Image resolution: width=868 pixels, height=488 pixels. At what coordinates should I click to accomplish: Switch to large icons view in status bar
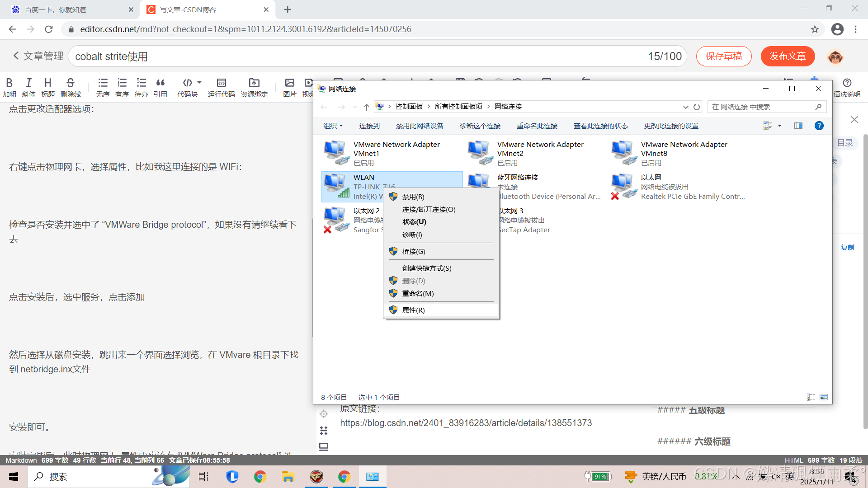[824, 397]
